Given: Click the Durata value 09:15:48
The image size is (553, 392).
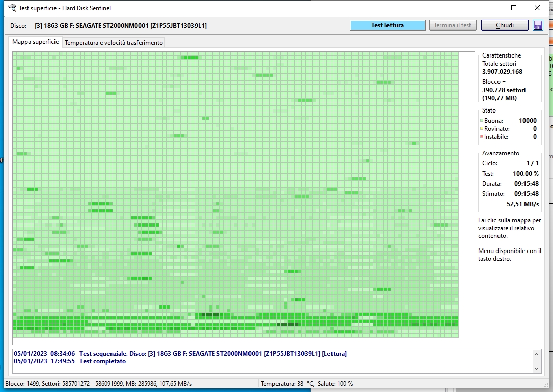Looking at the screenshot, I should [x=526, y=184].
